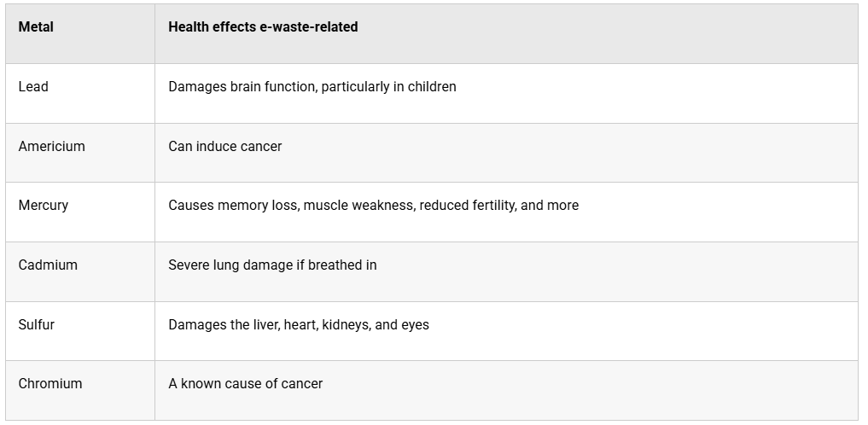Select the Chromium cell
The image size is (868, 425).
coord(80,391)
